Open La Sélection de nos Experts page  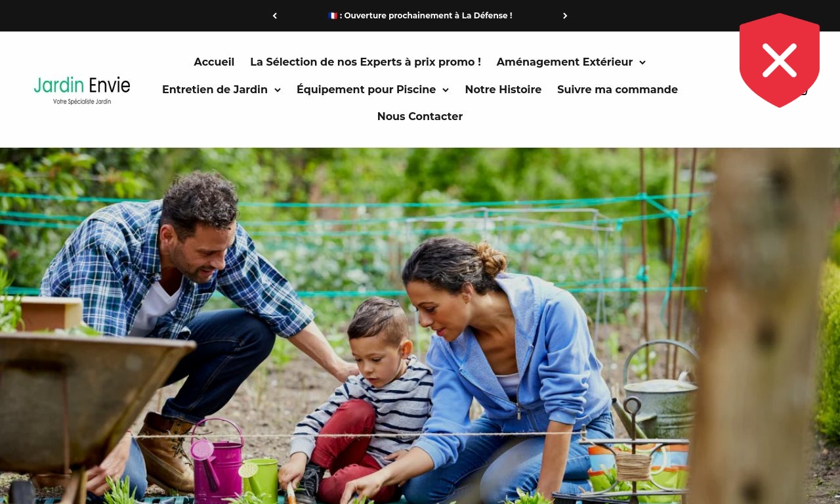(x=366, y=62)
